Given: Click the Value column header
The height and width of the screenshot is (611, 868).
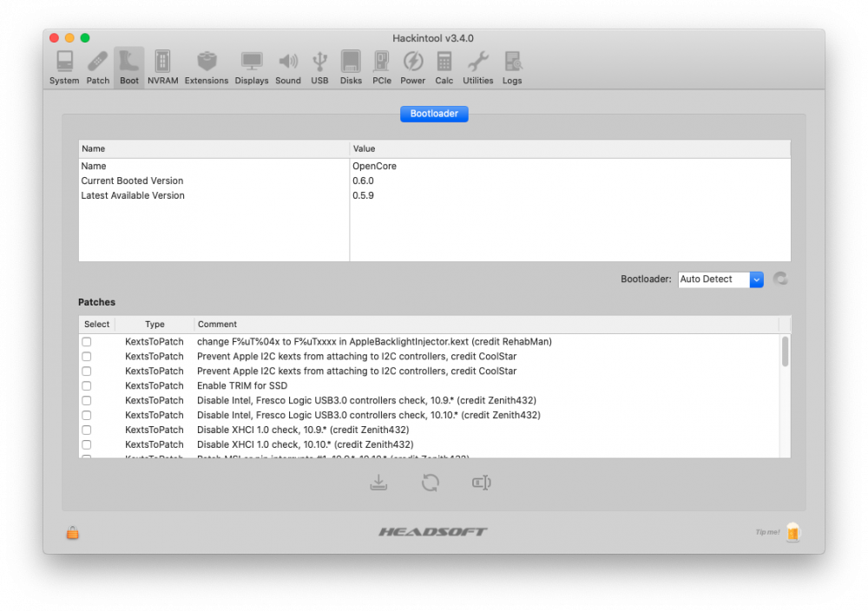Looking at the screenshot, I should [570, 149].
